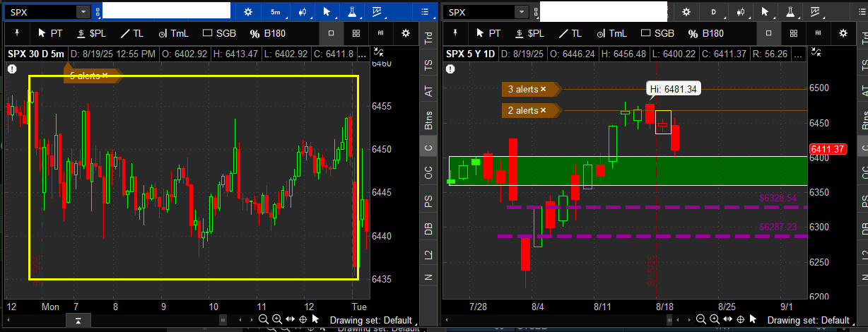Click SPX symbol field in left chart
The image size is (868, 332).
tap(40, 12)
